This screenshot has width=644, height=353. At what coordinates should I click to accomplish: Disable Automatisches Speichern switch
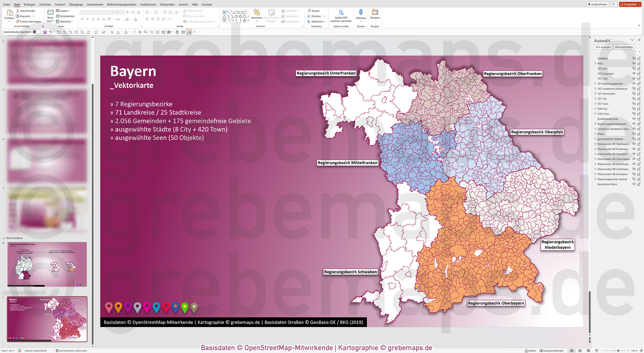click(36, 32)
